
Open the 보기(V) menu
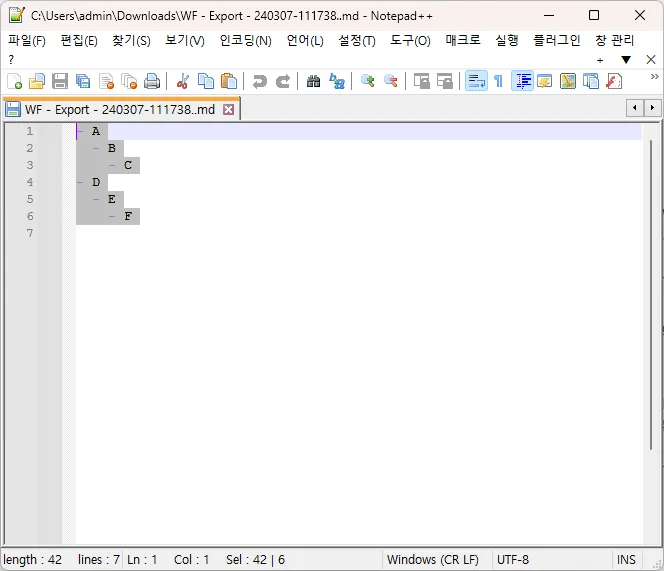(x=185, y=41)
